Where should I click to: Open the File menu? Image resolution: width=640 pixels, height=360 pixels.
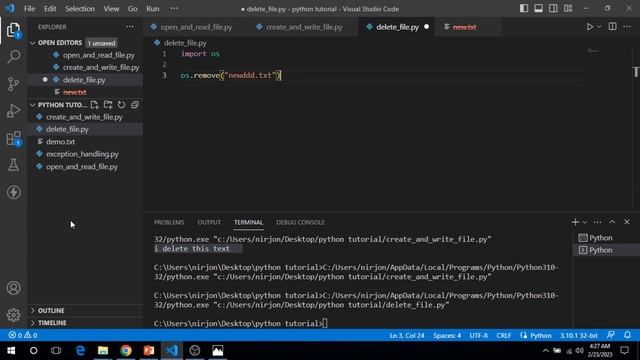pos(29,9)
